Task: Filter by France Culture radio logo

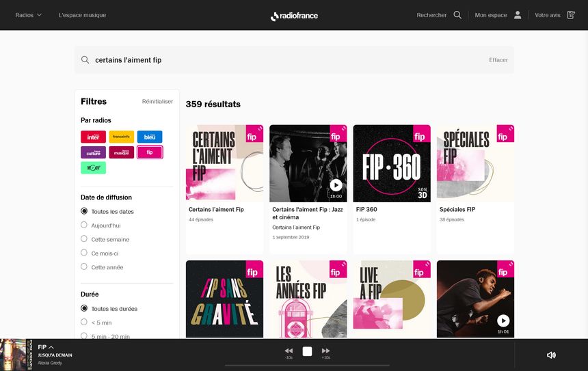Action: tap(94, 152)
